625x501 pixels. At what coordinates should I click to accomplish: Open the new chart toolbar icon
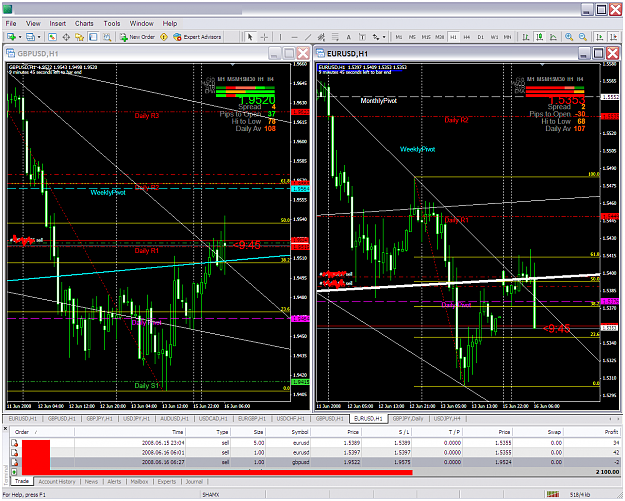point(11,37)
